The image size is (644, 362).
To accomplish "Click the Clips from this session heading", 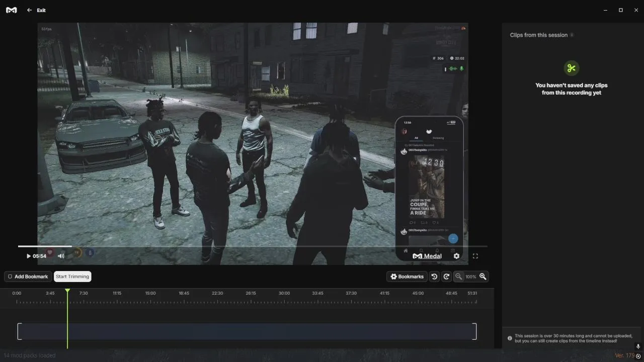I will click(539, 35).
